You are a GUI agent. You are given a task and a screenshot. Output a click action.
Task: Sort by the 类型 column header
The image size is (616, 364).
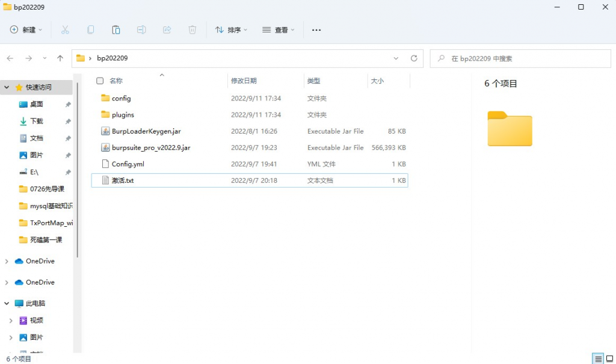pos(313,81)
